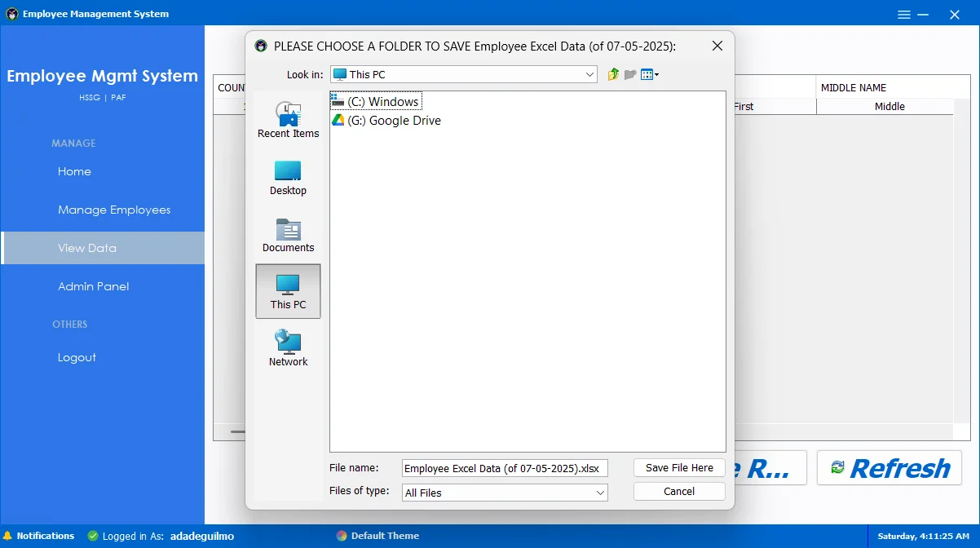Click the Save File Here button
This screenshot has height=548, width=980.
click(x=679, y=467)
